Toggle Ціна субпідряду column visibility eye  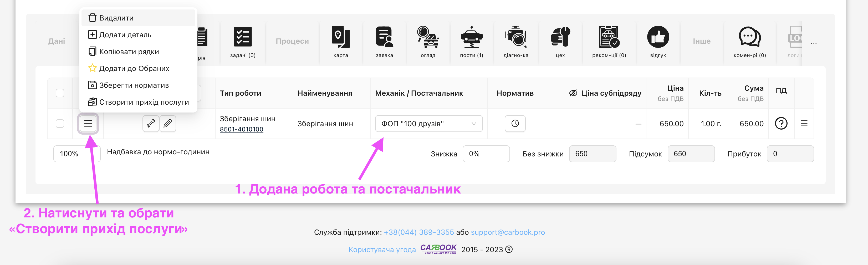tap(573, 93)
